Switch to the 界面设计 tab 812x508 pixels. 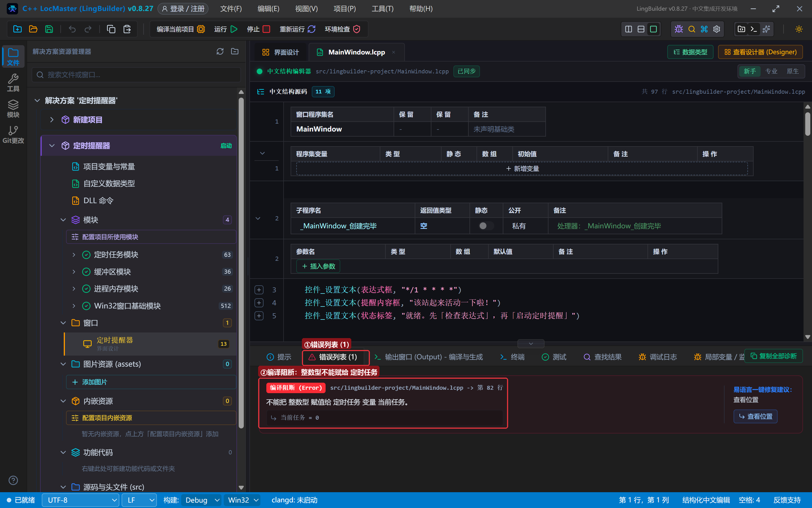pyautogui.click(x=280, y=52)
